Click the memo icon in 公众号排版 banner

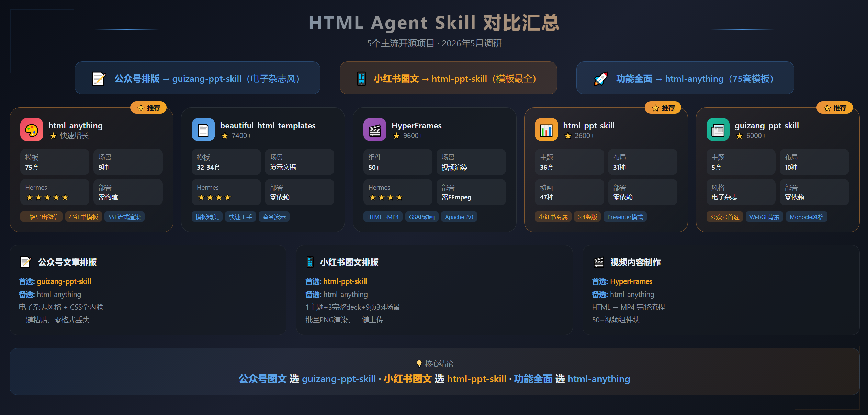99,79
